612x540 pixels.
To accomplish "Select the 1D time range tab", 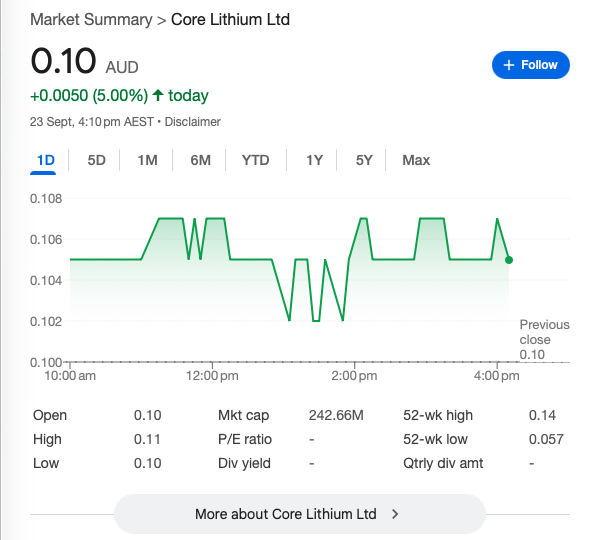I will click(x=45, y=160).
